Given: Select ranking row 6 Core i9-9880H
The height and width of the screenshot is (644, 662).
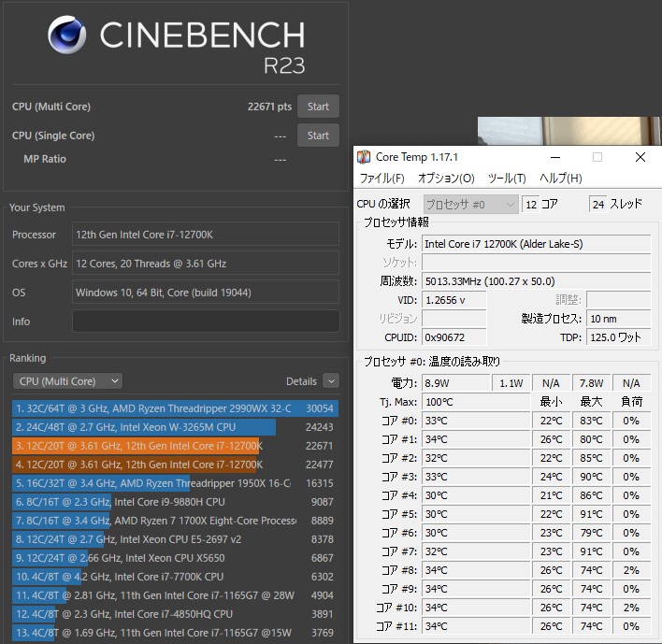Looking at the screenshot, I should coord(175,502).
